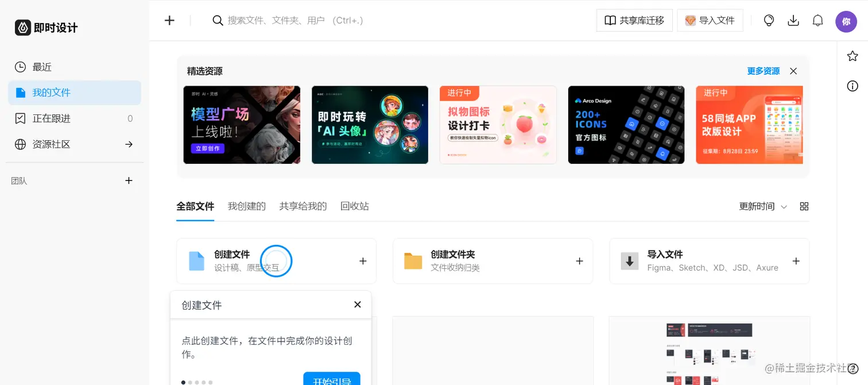Click Figma、Sketch、XD、JSD、Axure text

pos(712,268)
